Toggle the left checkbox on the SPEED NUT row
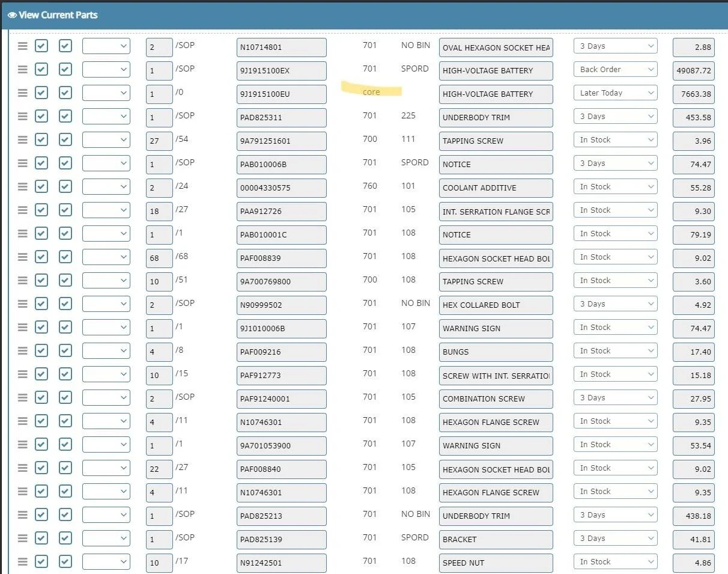Image resolution: width=728 pixels, height=574 pixels. (41, 562)
